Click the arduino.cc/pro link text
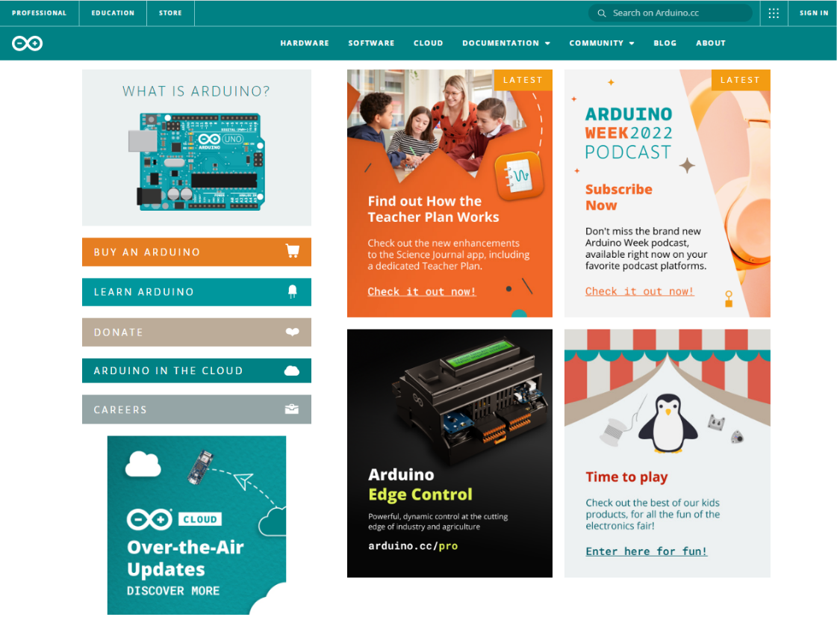Viewport: 840px width, 620px height. pos(413,546)
